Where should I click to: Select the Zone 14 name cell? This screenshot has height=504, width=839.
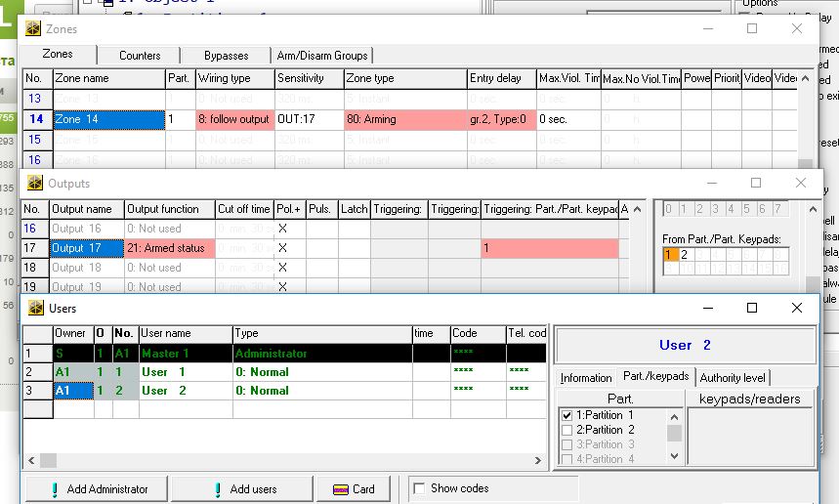[x=109, y=119]
